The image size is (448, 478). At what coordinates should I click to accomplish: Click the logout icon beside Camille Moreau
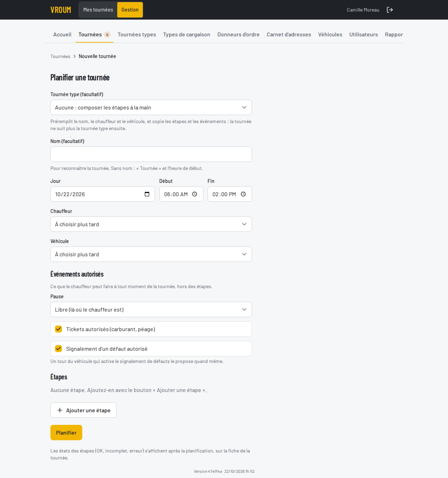[x=390, y=10]
